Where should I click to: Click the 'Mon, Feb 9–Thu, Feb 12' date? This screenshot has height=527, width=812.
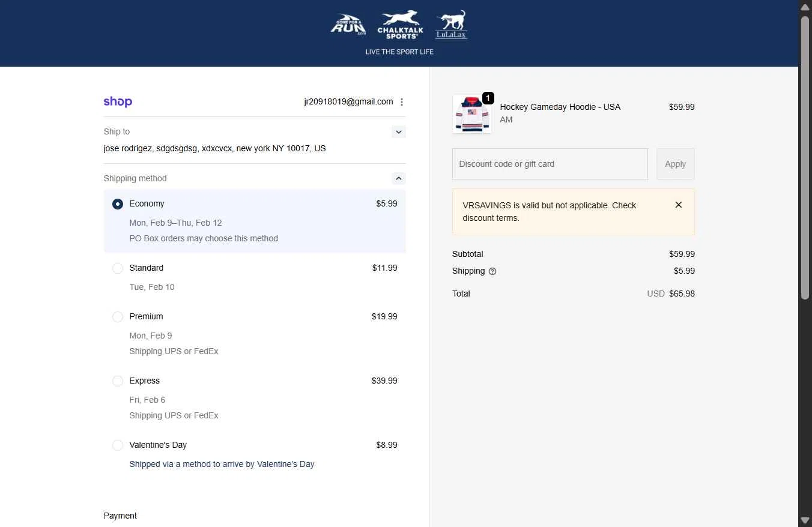point(175,223)
